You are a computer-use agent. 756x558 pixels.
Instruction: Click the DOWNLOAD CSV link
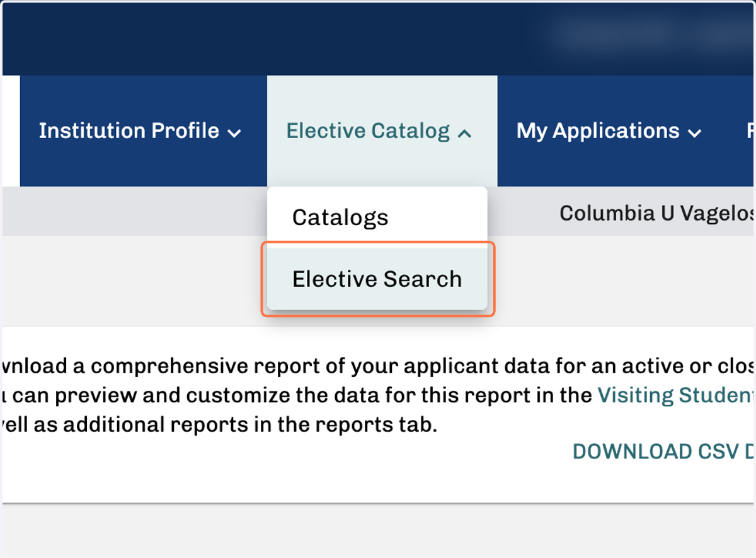(x=663, y=451)
